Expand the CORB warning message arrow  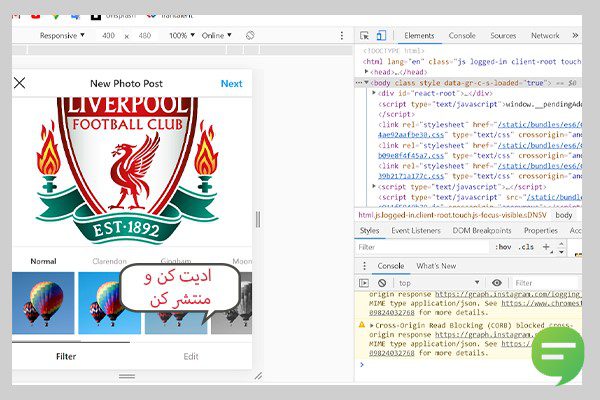(371, 325)
